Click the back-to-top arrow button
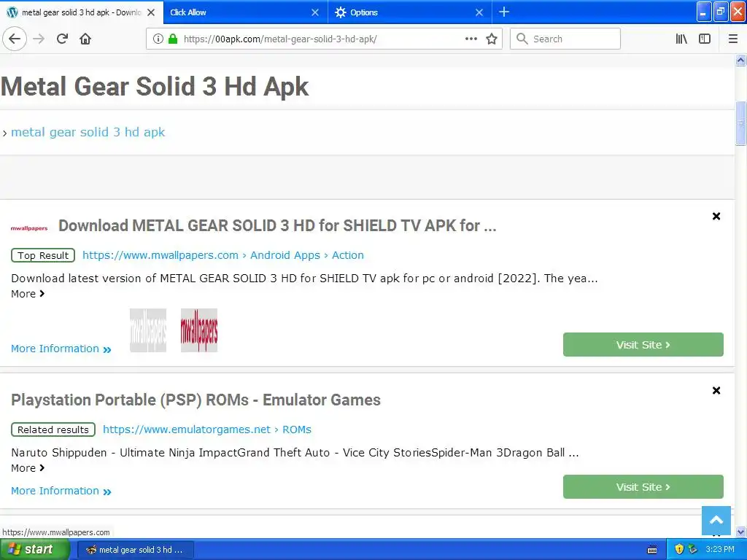 [x=716, y=521]
